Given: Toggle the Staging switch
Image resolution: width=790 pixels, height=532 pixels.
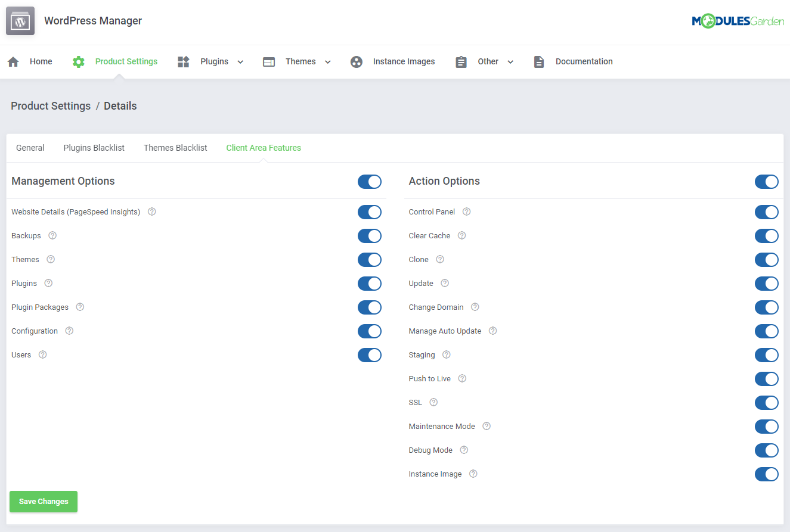Looking at the screenshot, I should (767, 355).
